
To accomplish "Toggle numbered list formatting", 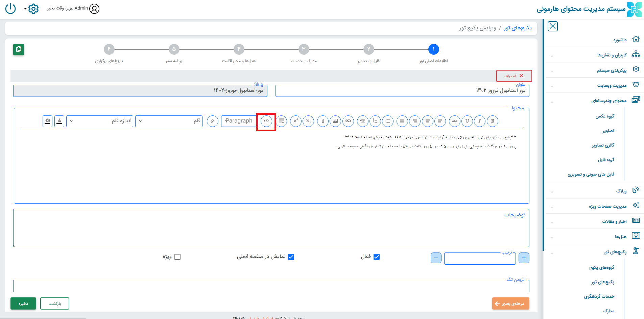I will pos(375,121).
